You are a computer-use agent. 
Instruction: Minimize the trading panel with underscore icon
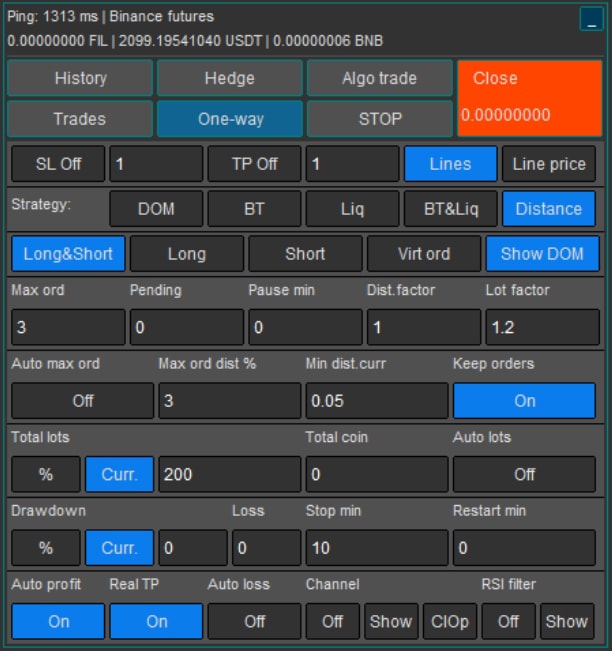point(590,19)
